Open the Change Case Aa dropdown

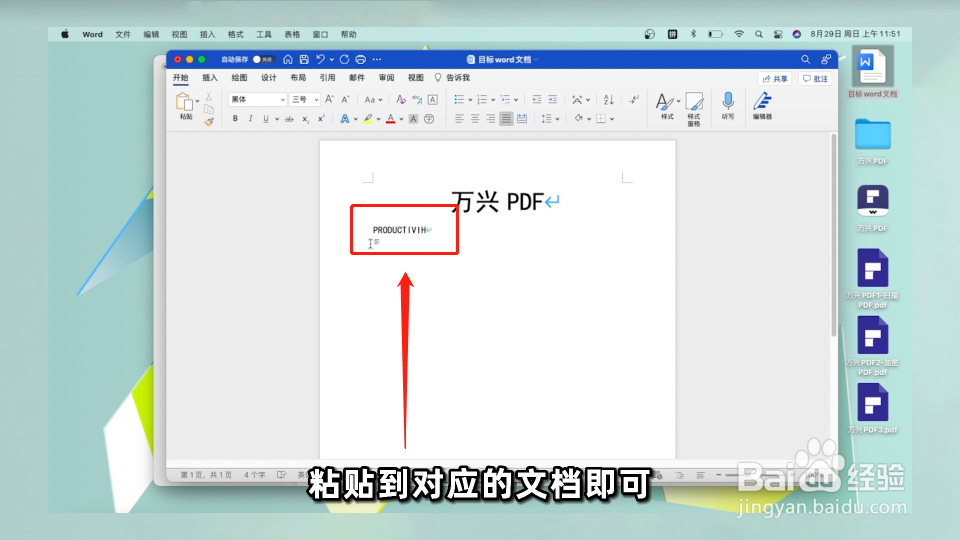click(x=373, y=100)
